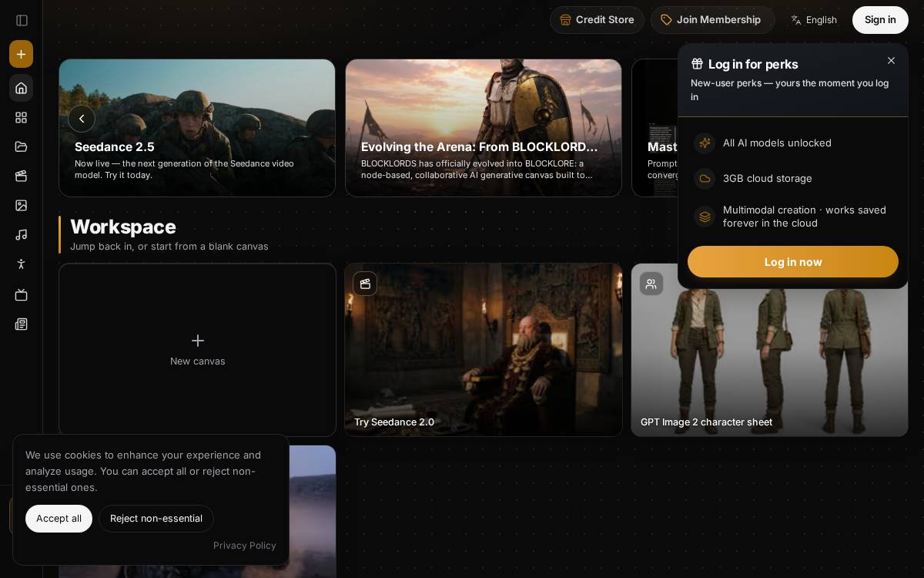Click the Log in now button
Viewport: 924px width, 578px height.
pos(793,262)
